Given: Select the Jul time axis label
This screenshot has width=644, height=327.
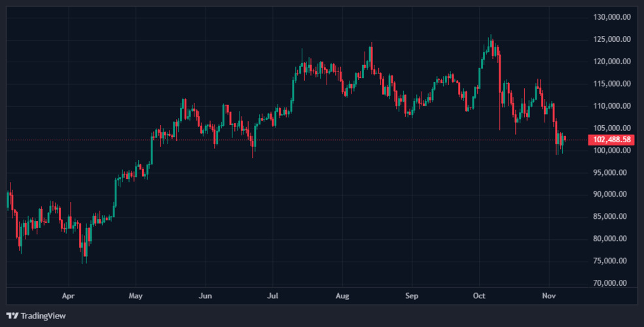Looking at the screenshot, I should tap(273, 296).
